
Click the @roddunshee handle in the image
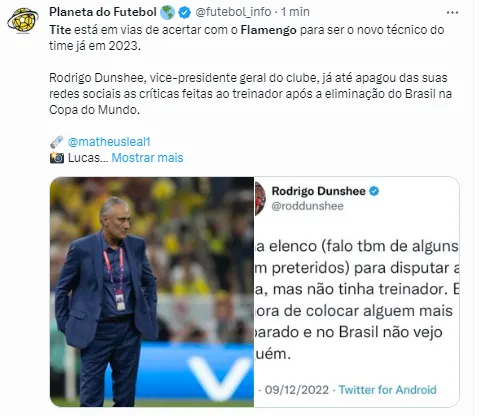(307, 206)
